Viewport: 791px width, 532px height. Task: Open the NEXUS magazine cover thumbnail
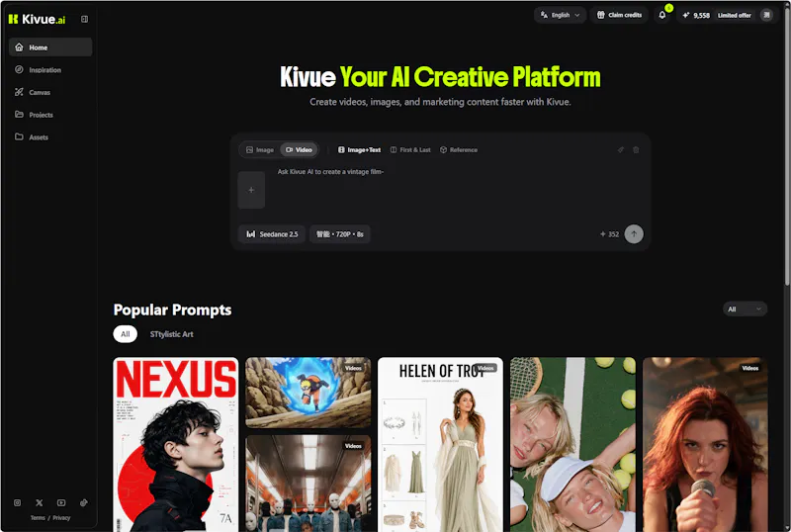point(176,444)
